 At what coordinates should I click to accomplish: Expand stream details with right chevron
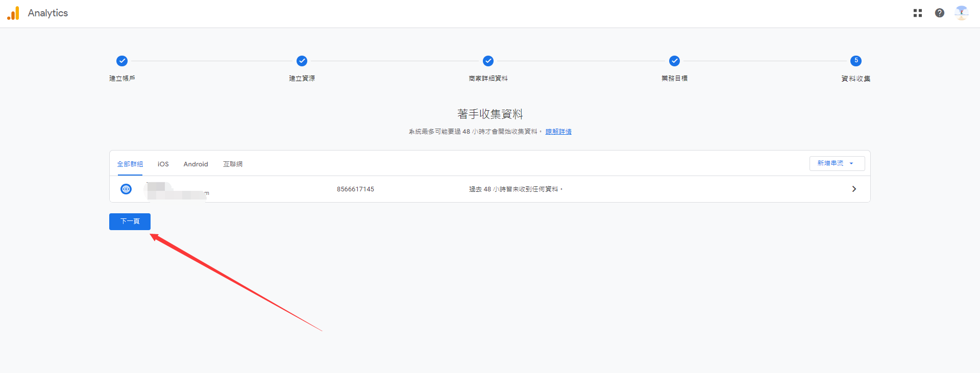(x=854, y=189)
